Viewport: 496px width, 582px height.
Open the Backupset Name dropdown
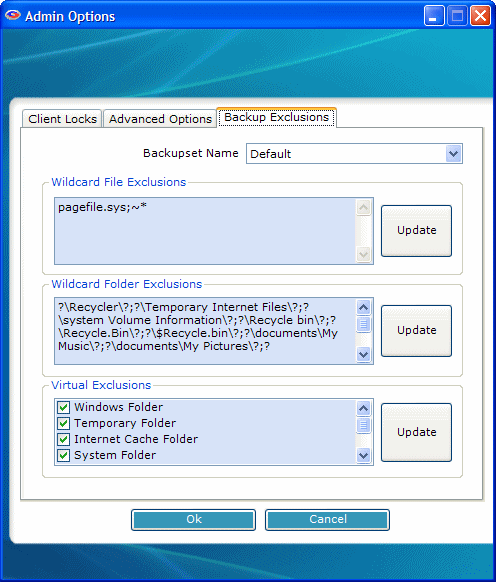(453, 154)
